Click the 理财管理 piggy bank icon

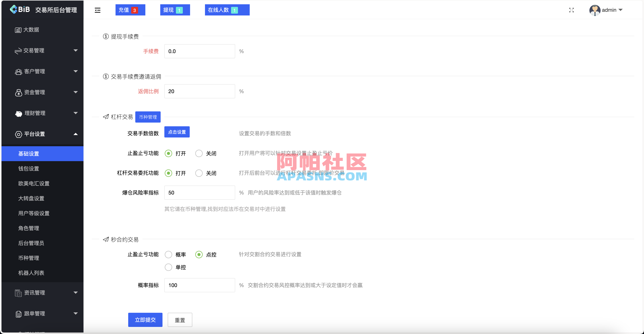click(18, 113)
